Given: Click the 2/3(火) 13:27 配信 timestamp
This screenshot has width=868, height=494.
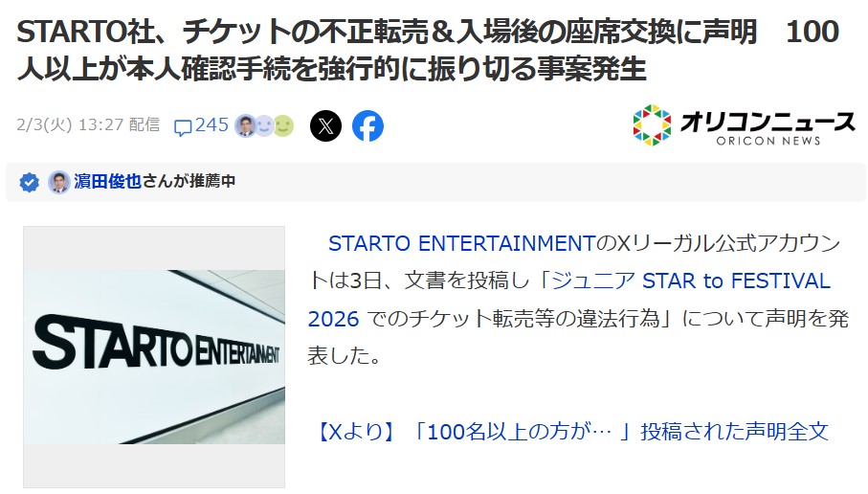Looking at the screenshot, I should [x=88, y=124].
